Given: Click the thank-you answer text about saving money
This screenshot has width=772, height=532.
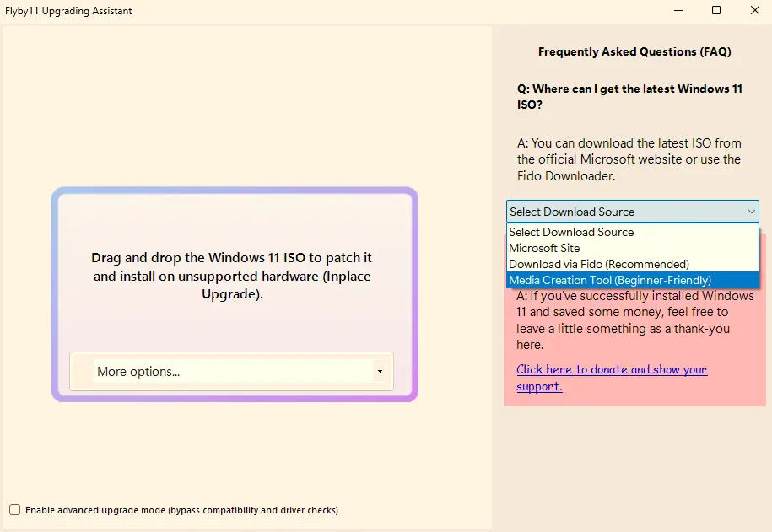Looking at the screenshot, I should point(635,320).
